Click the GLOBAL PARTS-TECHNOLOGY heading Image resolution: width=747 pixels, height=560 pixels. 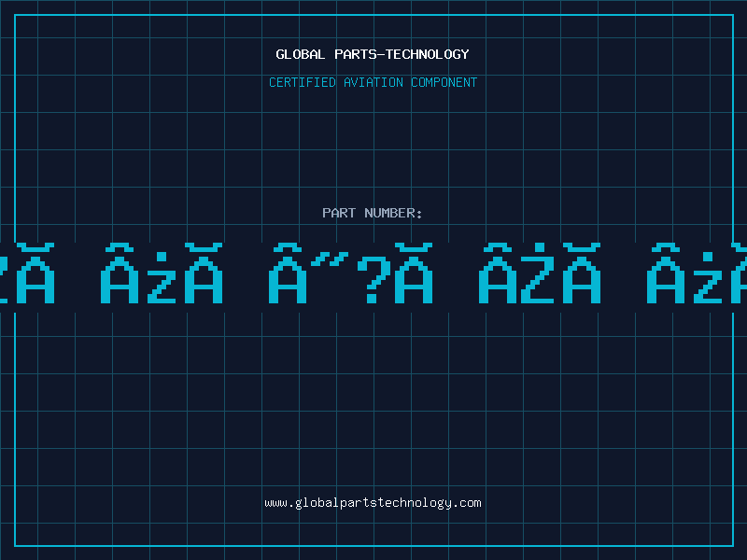[373, 54]
